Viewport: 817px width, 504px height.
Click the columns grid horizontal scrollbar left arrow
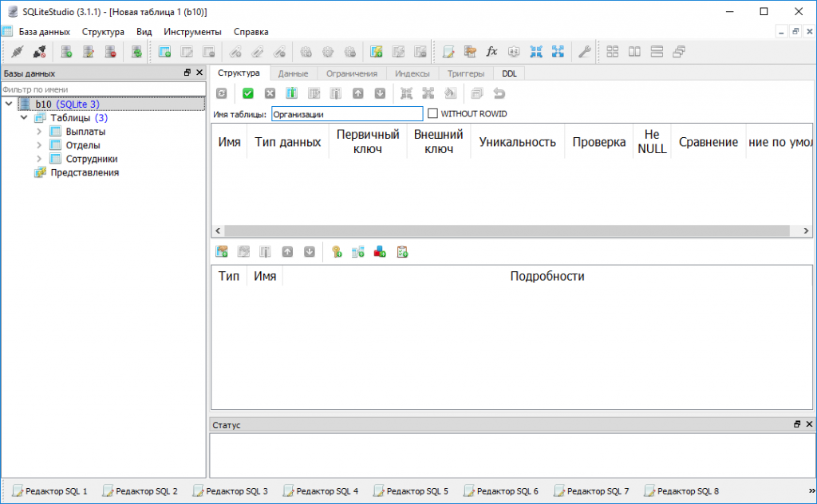[218, 230]
